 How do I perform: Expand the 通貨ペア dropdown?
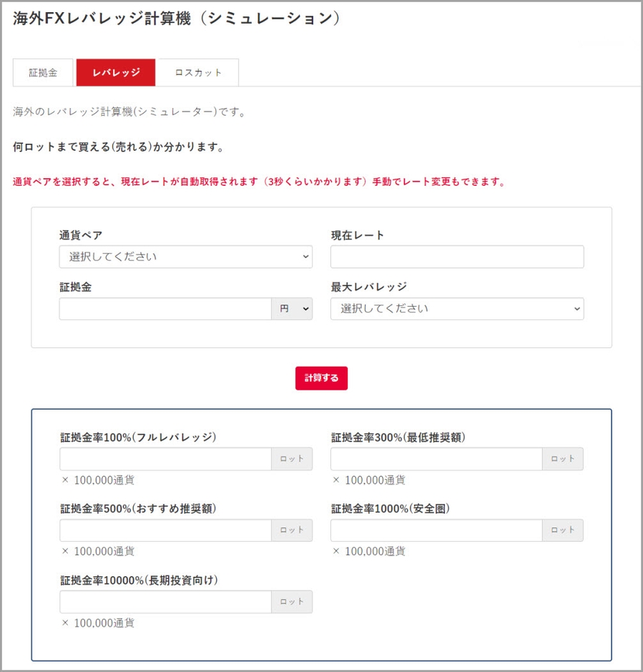(186, 257)
